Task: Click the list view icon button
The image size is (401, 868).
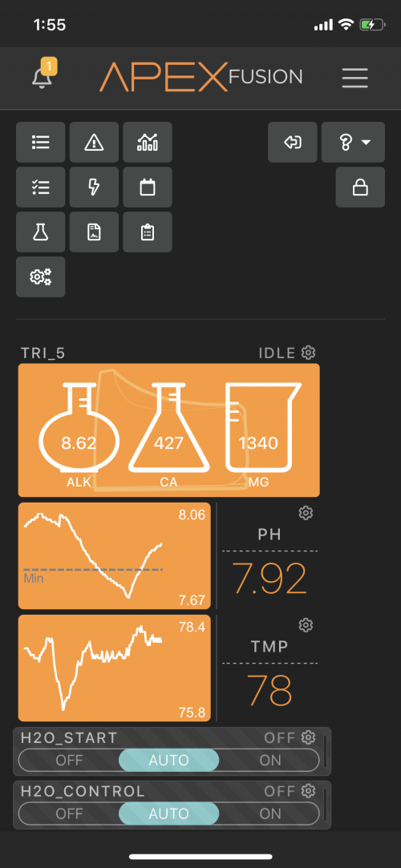Action: [x=40, y=143]
